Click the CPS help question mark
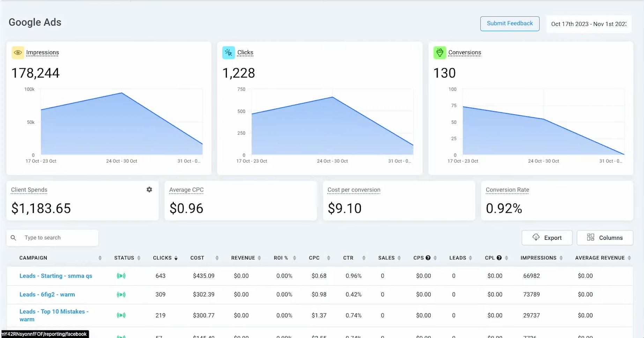 click(x=428, y=258)
